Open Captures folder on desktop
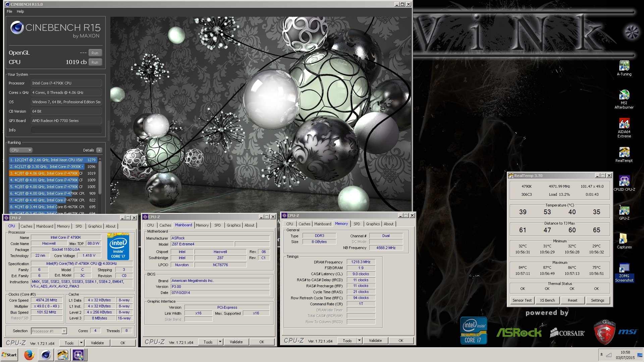644x362 pixels. pos(624,241)
